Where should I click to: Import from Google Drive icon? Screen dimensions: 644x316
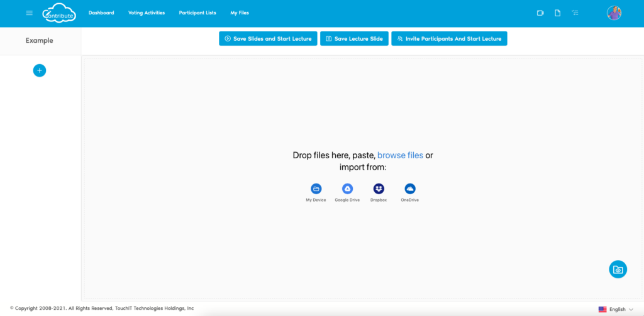click(347, 188)
